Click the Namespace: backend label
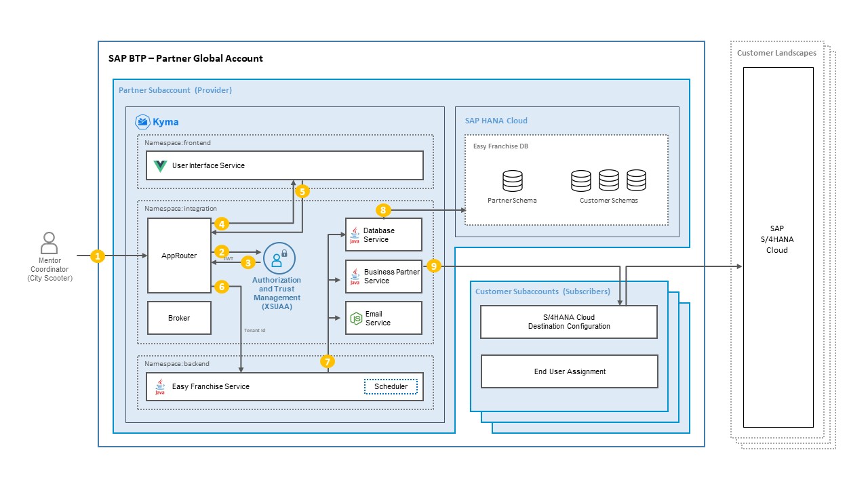Screen dimensions: 868x488 pos(177,364)
